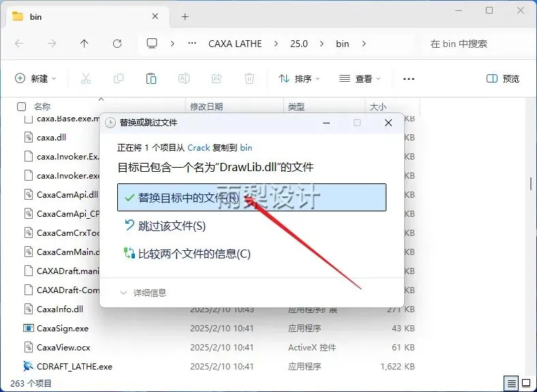Screen dimensions: 537x392
Task: Open the 新建 dropdown
Action: (x=35, y=79)
